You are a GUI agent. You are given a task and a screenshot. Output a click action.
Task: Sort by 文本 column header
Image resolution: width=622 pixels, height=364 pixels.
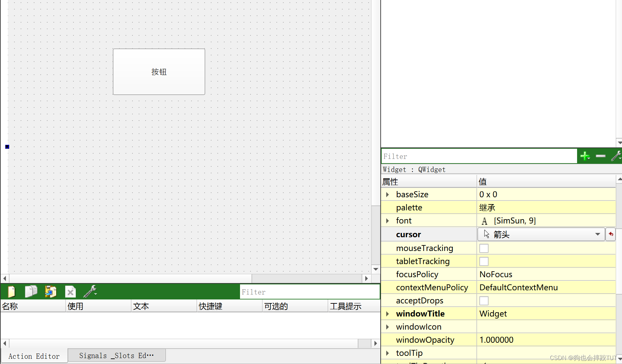[x=164, y=306]
